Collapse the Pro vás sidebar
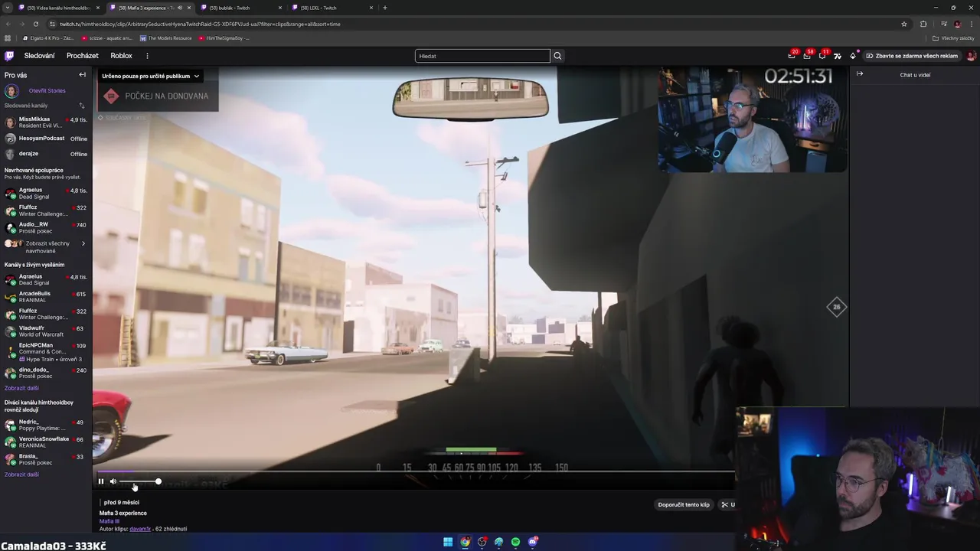Viewport: 980px width, 551px height. tap(82, 75)
